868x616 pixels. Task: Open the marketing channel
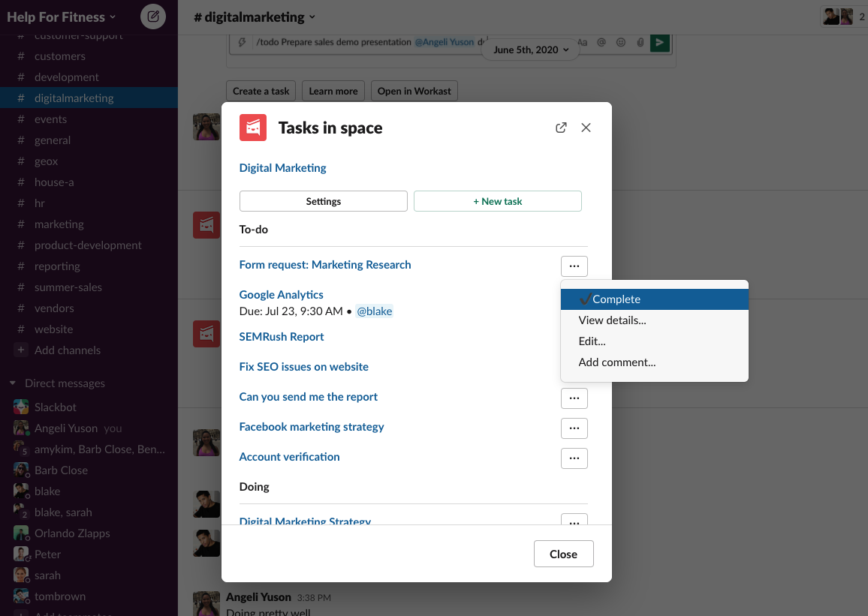coord(89,224)
